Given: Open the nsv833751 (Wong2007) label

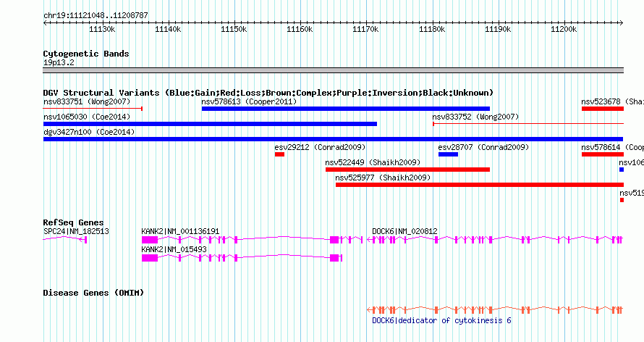Looking at the screenshot, I should tap(87, 101).
